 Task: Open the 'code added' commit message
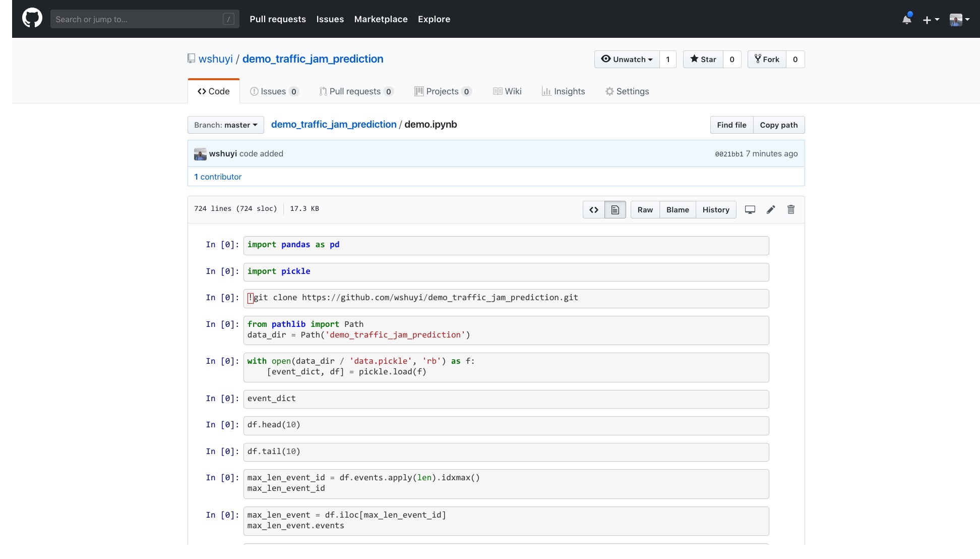coord(261,153)
